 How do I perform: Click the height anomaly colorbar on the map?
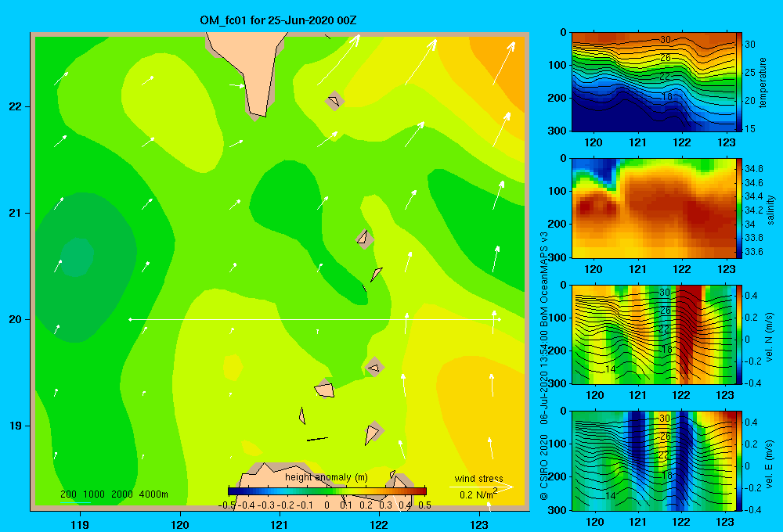[x=327, y=491]
